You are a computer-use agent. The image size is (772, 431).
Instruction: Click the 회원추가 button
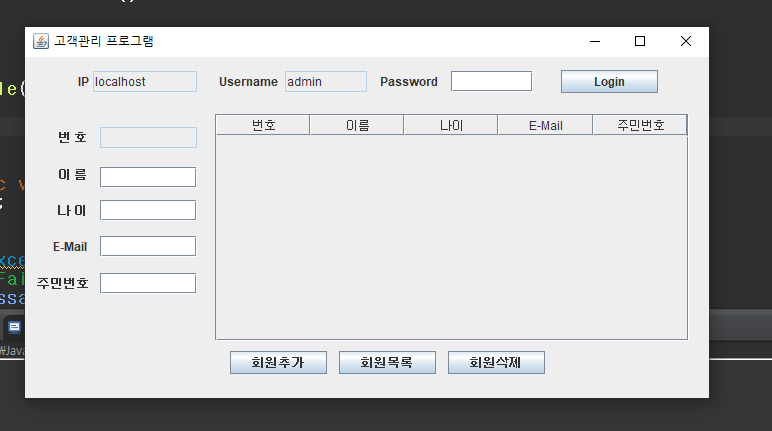tap(278, 363)
